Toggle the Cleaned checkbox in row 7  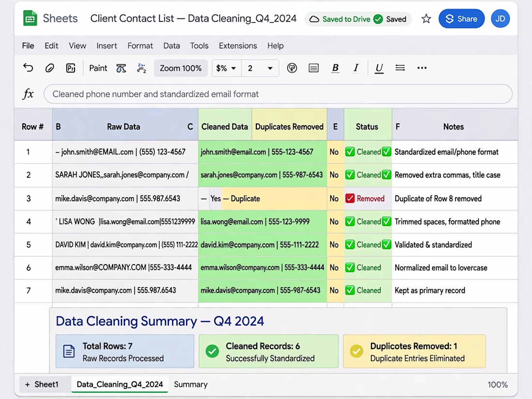click(350, 291)
